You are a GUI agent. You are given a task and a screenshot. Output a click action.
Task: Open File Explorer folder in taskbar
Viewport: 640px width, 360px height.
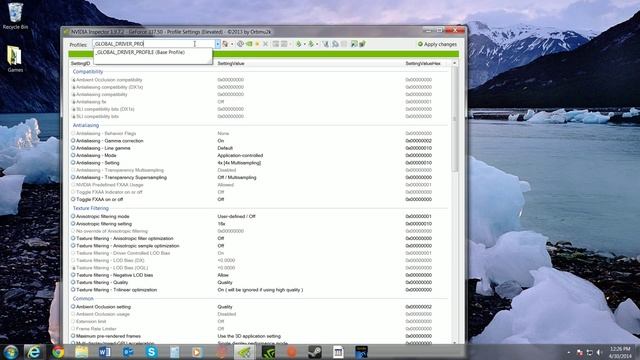click(x=81, y=352)
